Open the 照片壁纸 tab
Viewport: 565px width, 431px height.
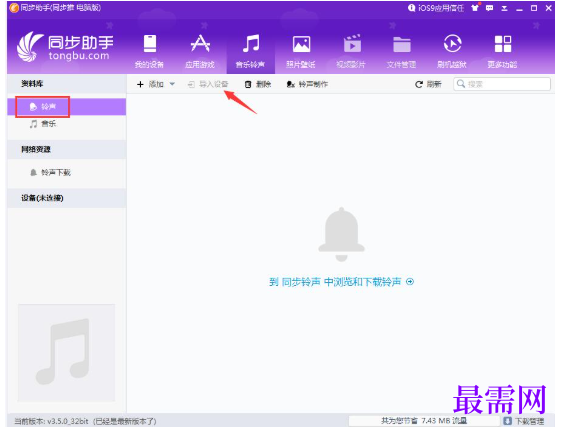(301, 51)
